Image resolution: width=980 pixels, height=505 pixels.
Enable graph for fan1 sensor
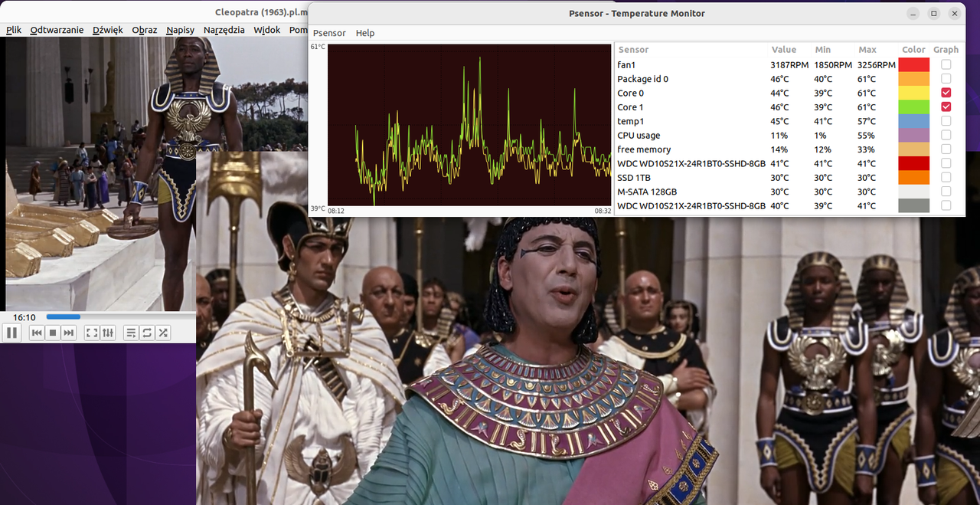(x=946, y=64)
